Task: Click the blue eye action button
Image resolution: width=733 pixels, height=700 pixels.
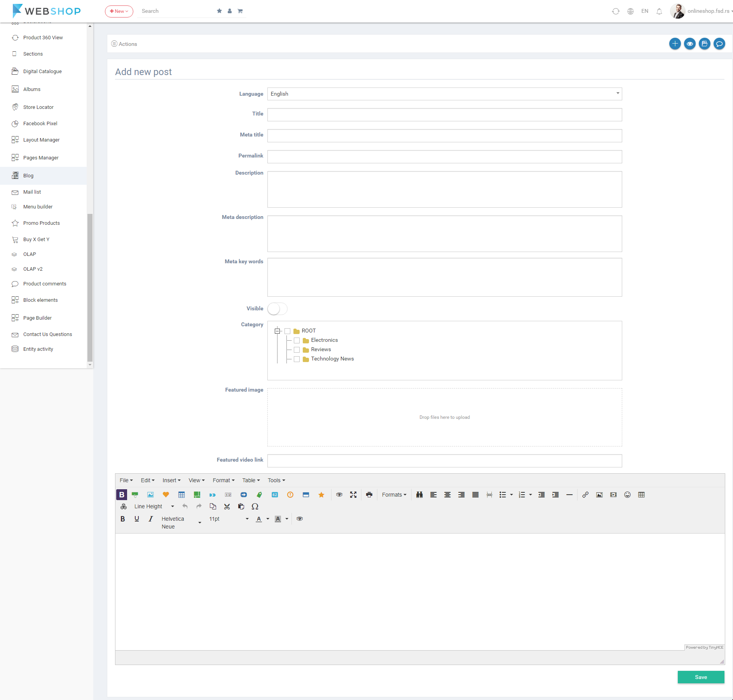Action: point(690,44)
